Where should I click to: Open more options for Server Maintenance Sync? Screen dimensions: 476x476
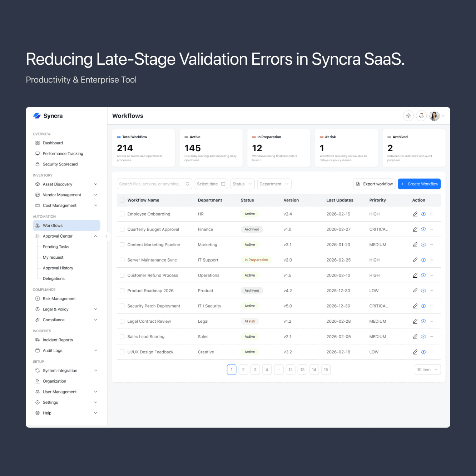432,260
